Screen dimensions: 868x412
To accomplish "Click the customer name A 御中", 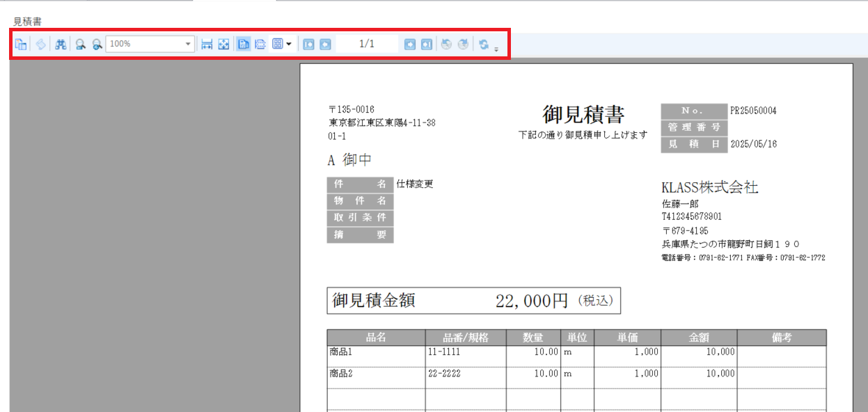I will (x=349, y=160).
